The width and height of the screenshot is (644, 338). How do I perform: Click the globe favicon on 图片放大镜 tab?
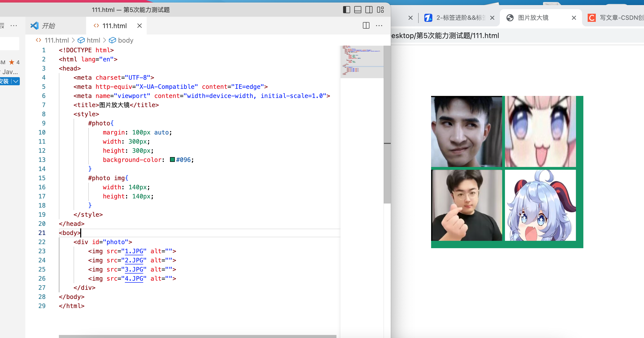pos(510,18)
